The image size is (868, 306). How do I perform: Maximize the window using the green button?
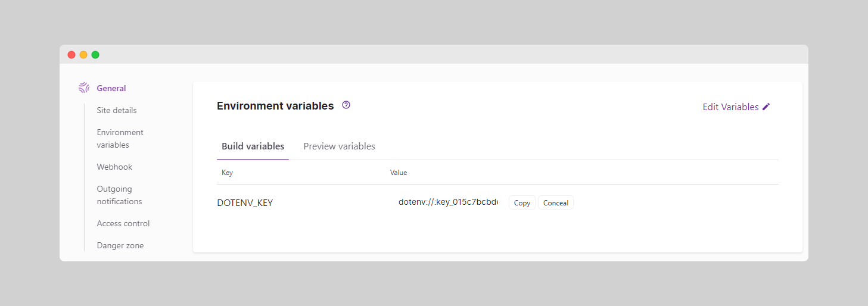pyautogui.click(x=95, y=55)
